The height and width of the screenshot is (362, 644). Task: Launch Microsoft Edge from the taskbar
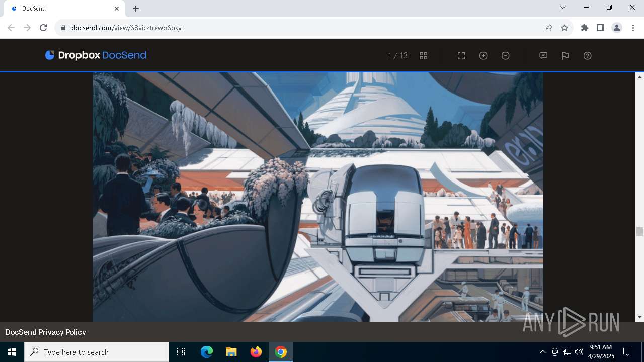[x=207, y=352]
